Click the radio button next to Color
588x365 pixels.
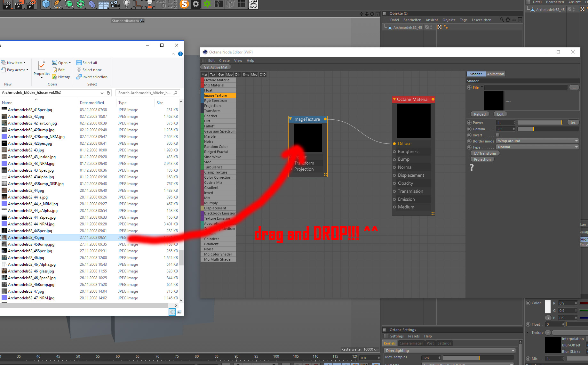[x=528, y=303]
